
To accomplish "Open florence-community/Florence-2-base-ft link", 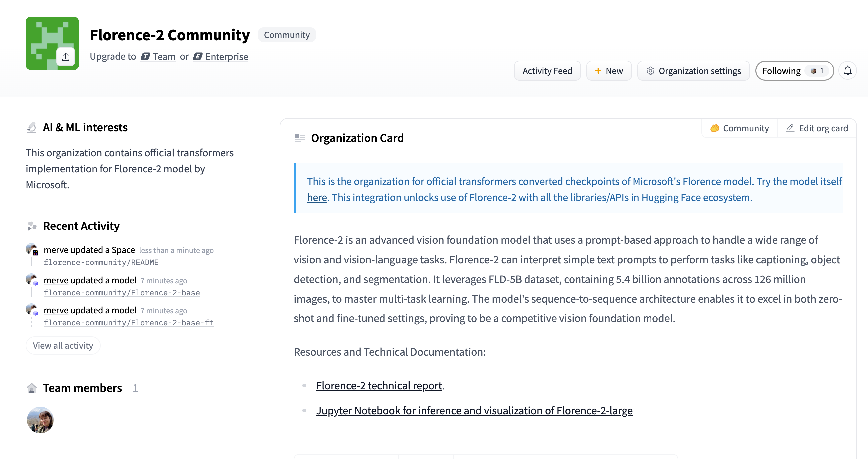I will [128, 323].
